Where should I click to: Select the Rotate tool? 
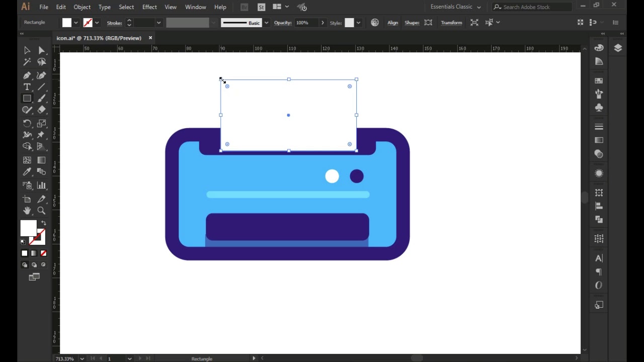(27, 123)
